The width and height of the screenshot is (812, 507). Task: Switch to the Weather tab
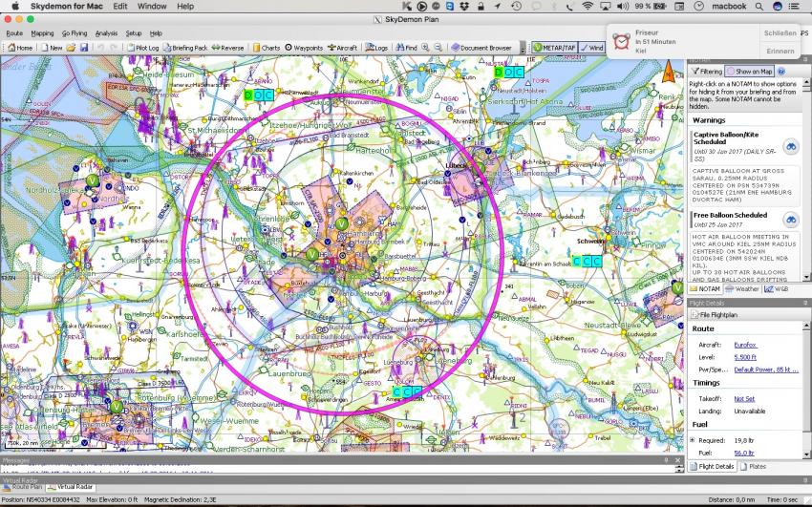click(741, 289)
